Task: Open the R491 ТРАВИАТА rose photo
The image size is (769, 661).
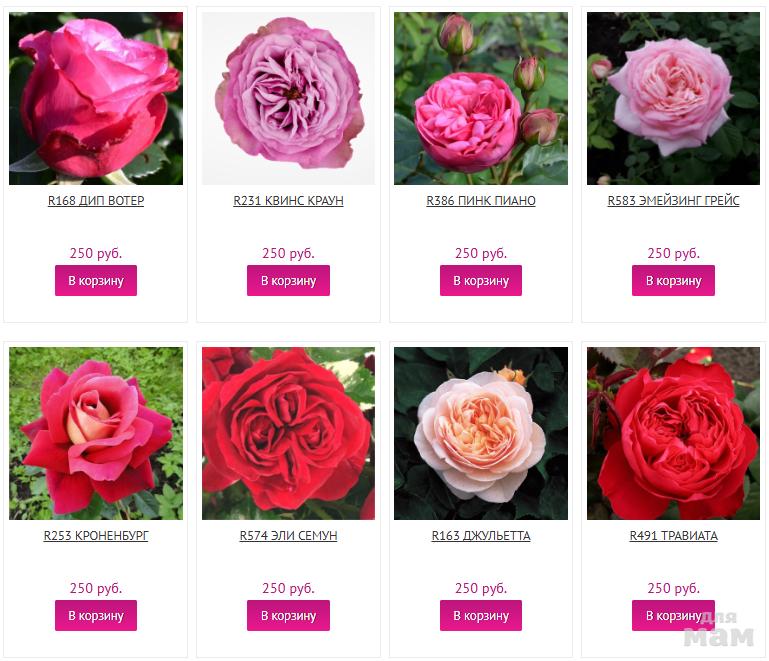Action: pyautogui.click(x=673, y=433)
